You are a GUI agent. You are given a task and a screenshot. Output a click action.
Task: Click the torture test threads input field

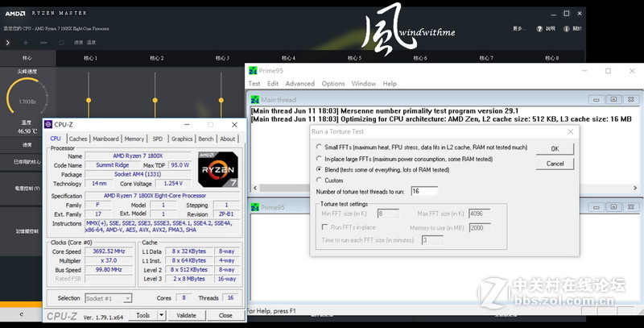point(424,191)
